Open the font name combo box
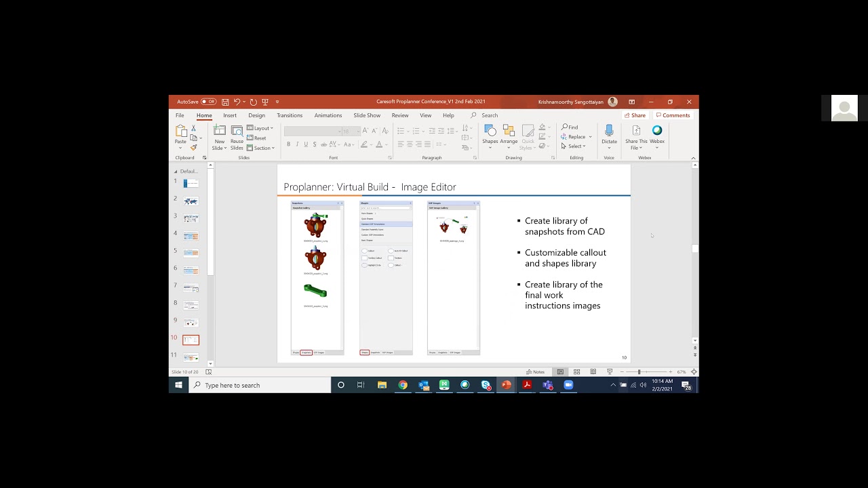Viewport: 868px width, 488px height. [x=311, y=131]
